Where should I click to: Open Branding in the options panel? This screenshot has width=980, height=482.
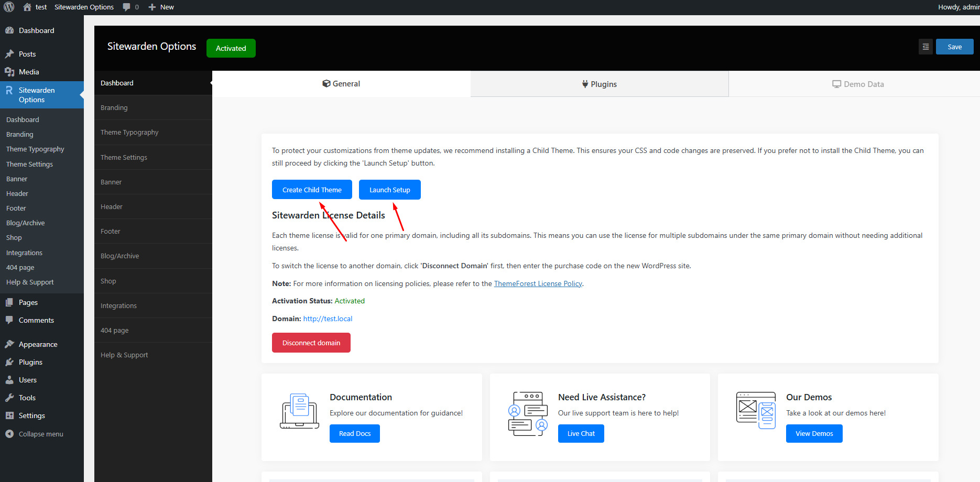coord(153,107)
